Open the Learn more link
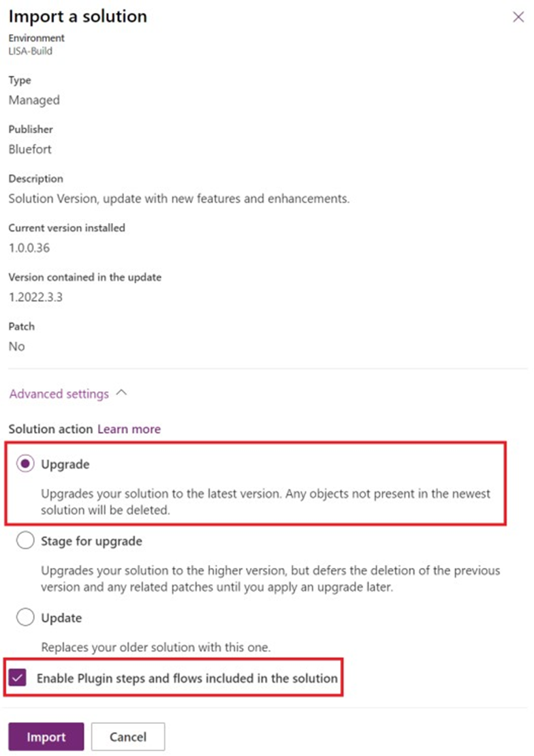Screen dimensions: 534x756 (x=129, y=429)
